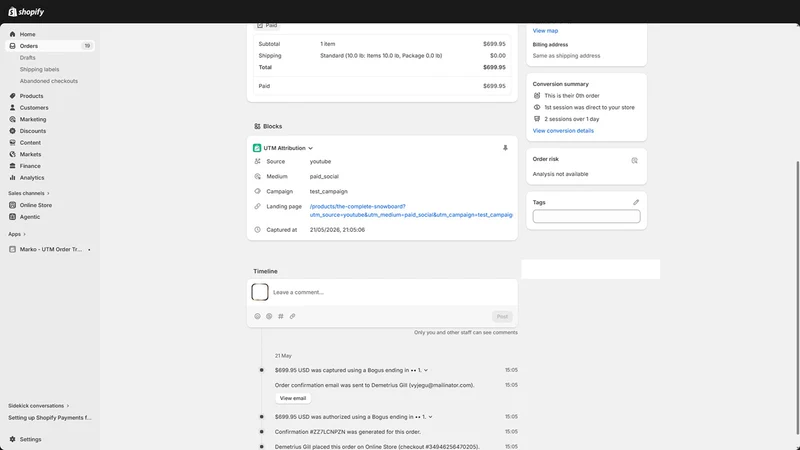
Task: Click the Paid status badge
Action: pyautogui.click(x=267, y=25)
